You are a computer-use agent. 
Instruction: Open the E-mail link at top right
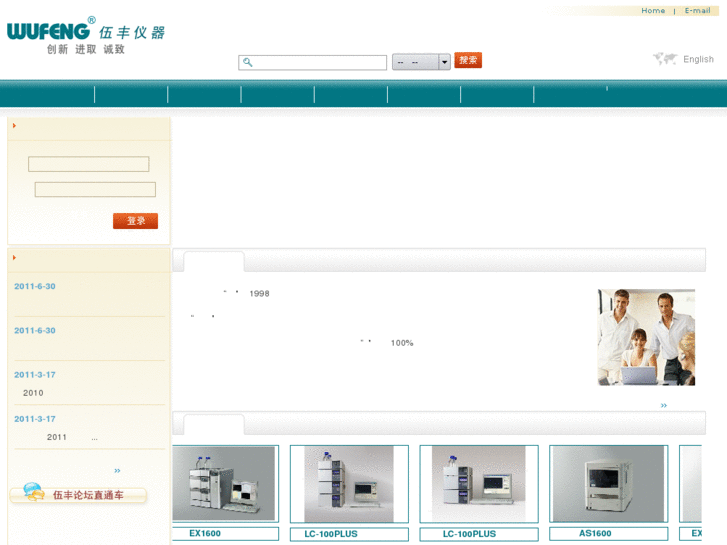click(697, 11)
